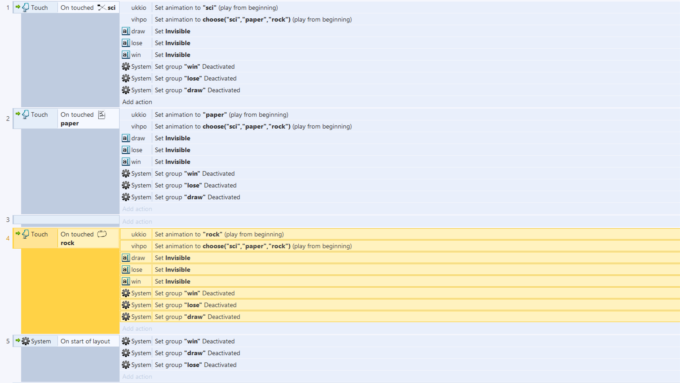This screenshot has width=680, height=383.
Task: Click the Touch icon in event 1
Action: tap(26, 7)
